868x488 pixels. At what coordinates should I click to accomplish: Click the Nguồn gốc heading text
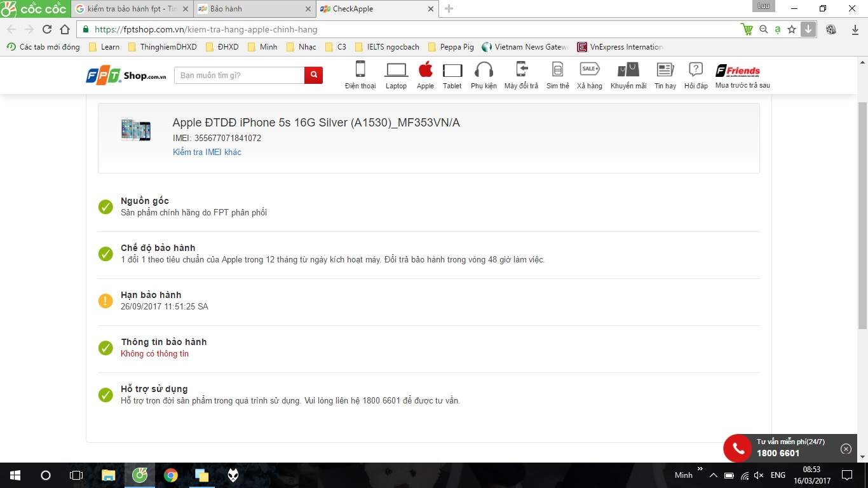[x=145, y=201]
